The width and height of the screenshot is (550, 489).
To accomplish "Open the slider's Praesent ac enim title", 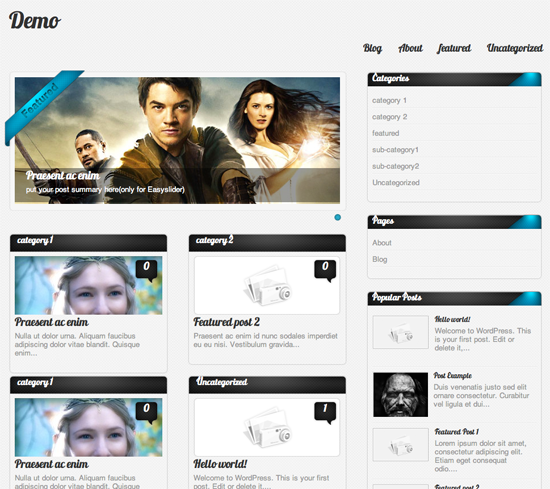I will (x=63, y=175).
